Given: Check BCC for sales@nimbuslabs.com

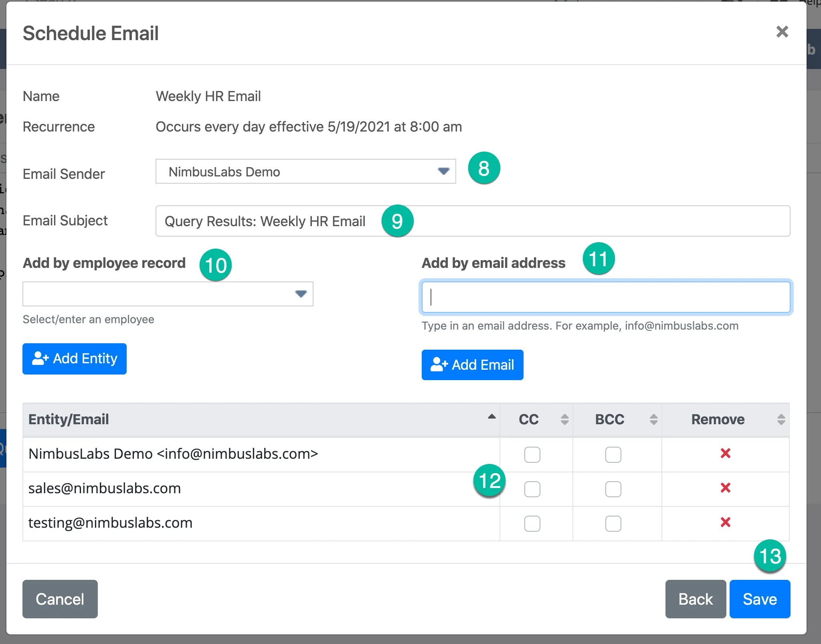Looking at the screenshot, I should pos(613,489).
